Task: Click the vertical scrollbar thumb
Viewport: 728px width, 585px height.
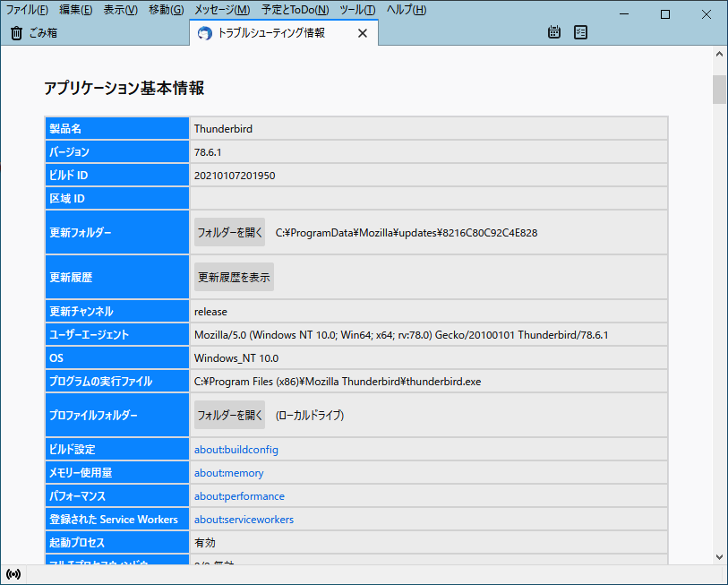Action: 719,90
